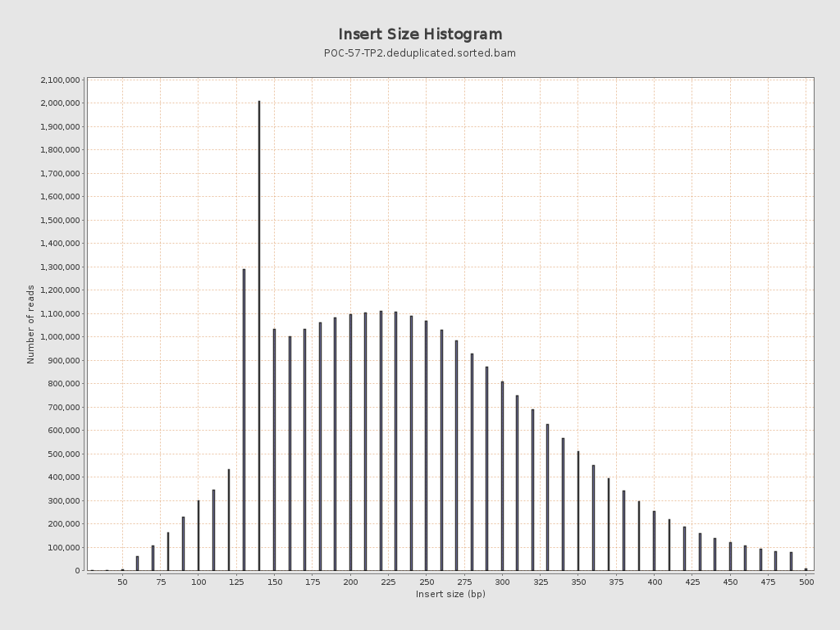Click the histogram bar at 490 bp
This screenshot has width=840, height=630.
(792, 561)
